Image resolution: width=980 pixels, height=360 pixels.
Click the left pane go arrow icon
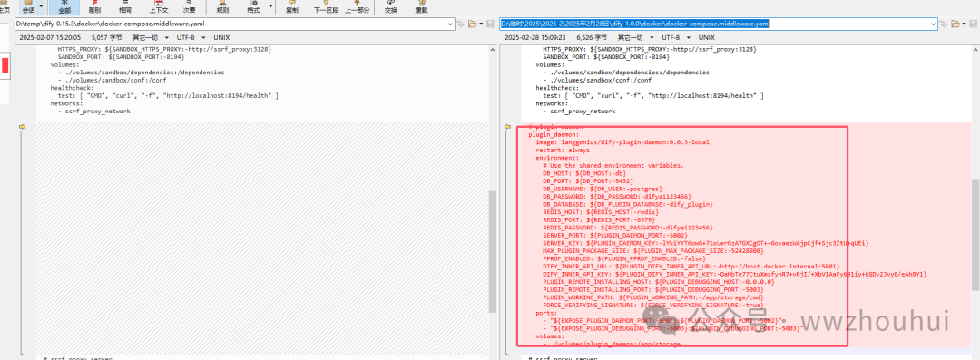pyautogui.click(x=461, y=24)
